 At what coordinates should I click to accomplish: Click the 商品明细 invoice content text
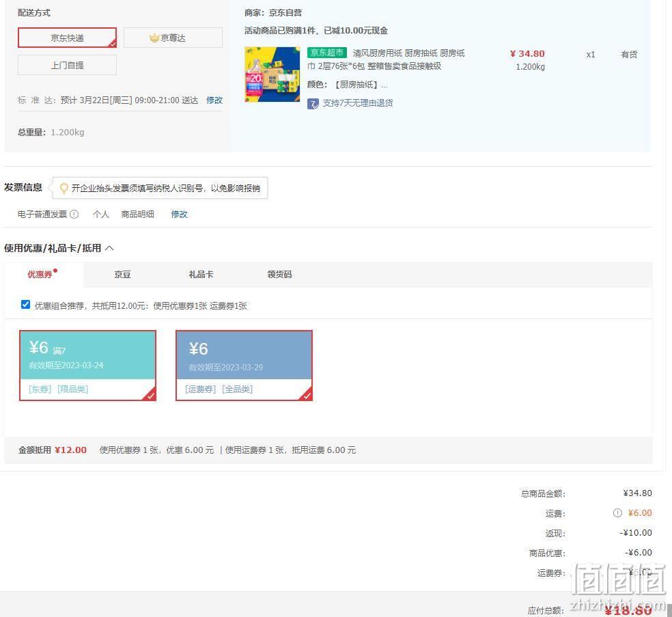click(x=137, y=215)
